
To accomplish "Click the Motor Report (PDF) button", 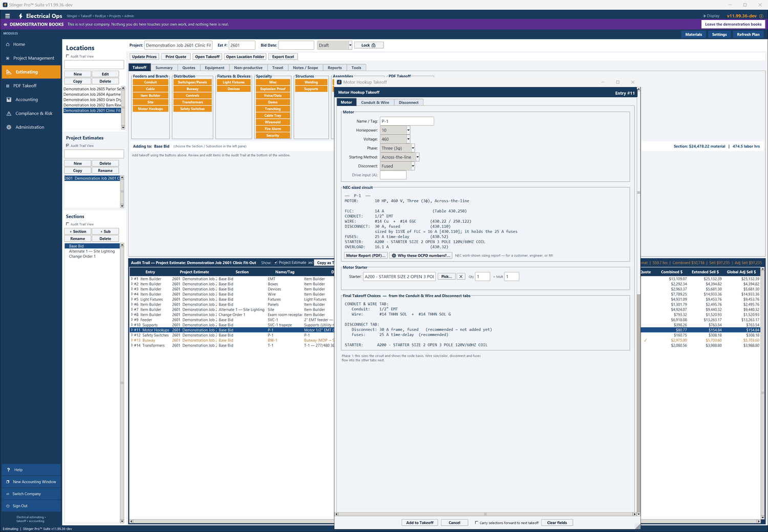I will pyautogui.click(x=366, y=256).
